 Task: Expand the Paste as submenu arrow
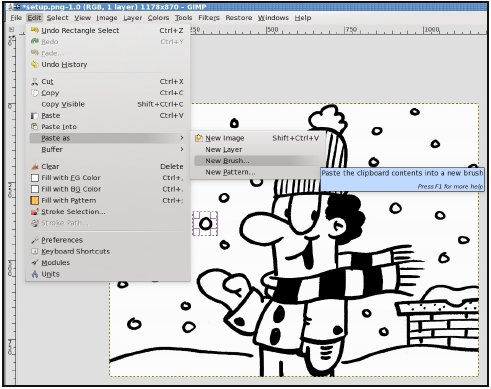(182, 138)
